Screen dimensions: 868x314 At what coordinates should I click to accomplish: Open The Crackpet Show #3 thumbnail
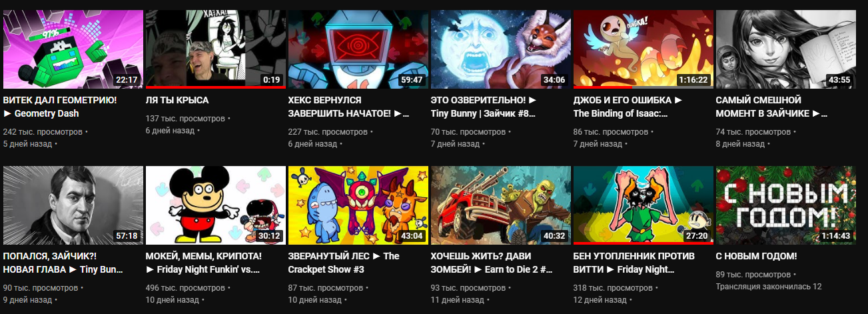(x=357, y=205)
